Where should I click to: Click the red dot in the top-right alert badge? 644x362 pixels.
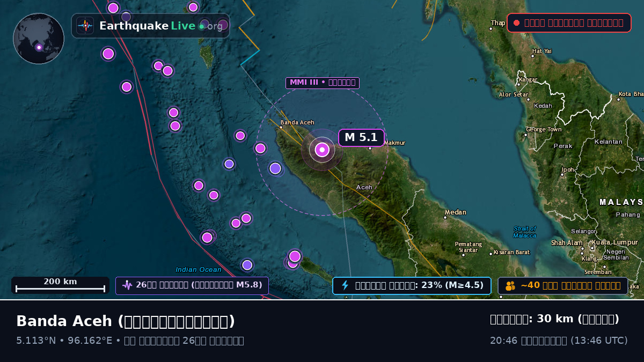(x=516, y=23)
